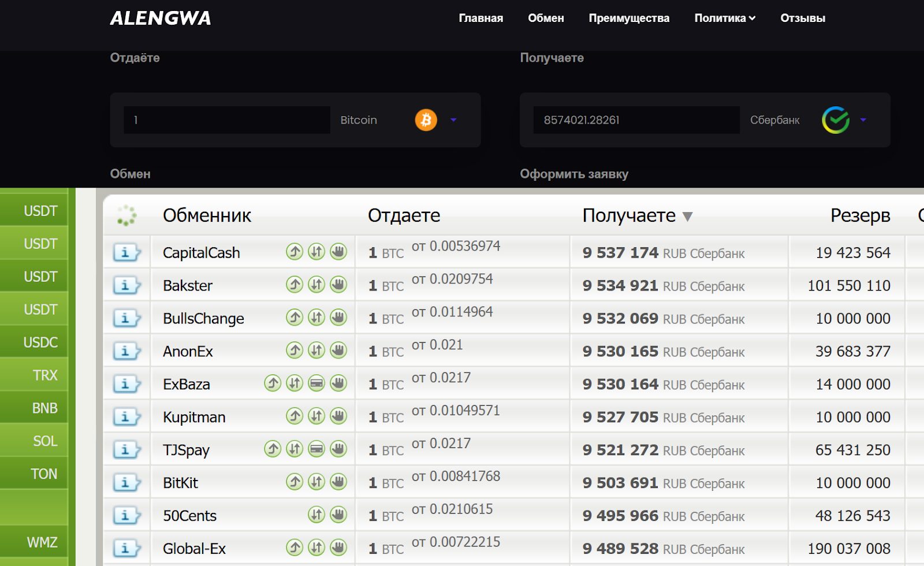The image size is (924, 566).
Task: Select the BNB sidebar tab
Action: [34, 408]
